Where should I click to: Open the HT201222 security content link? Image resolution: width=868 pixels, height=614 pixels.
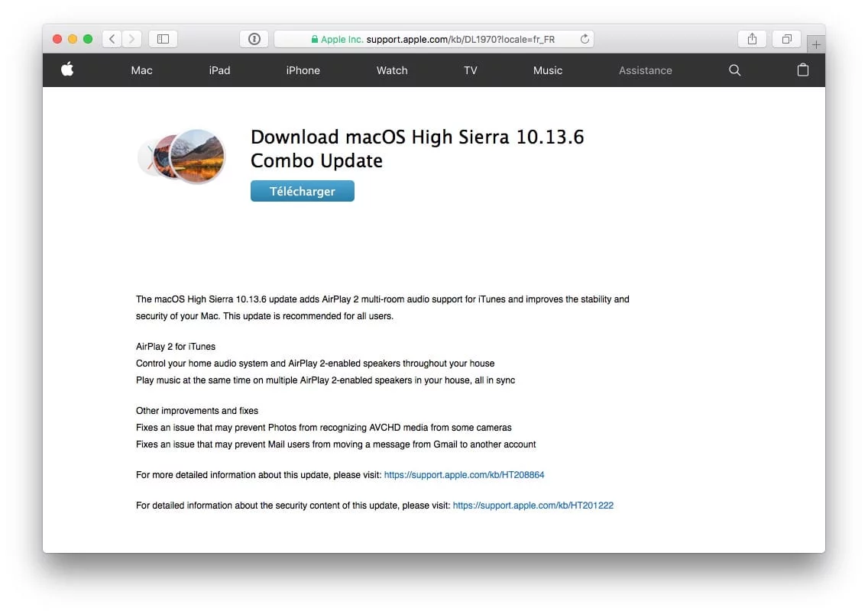click(x=533, y=505)
